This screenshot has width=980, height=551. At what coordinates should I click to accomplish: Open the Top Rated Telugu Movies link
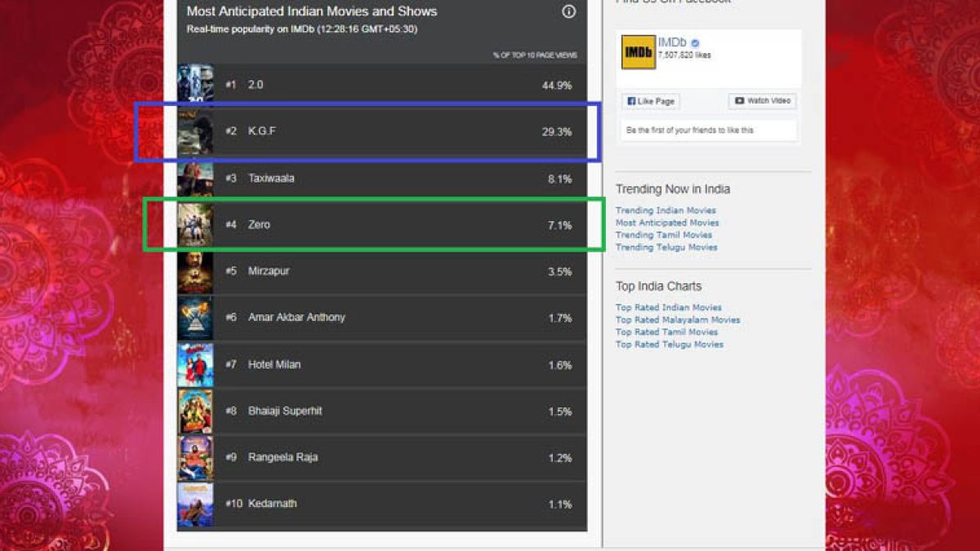pos(670,344)
